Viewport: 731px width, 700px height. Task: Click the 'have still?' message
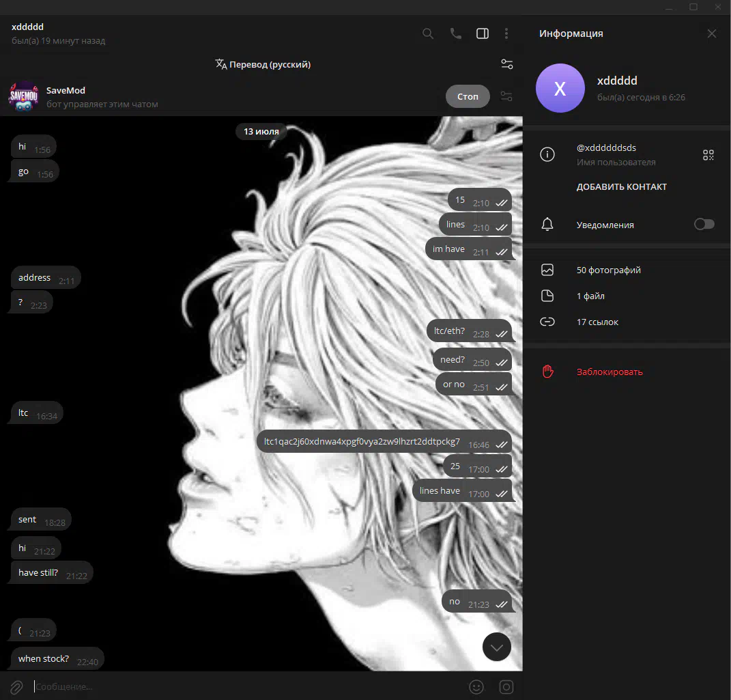pyautogui.click(x=51, y=573)
